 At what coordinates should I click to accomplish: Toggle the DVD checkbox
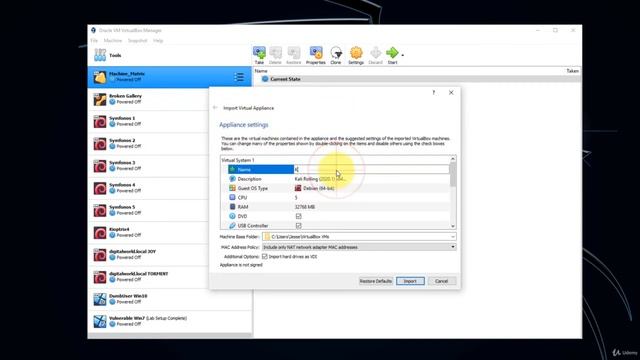[x=298, y=216]
